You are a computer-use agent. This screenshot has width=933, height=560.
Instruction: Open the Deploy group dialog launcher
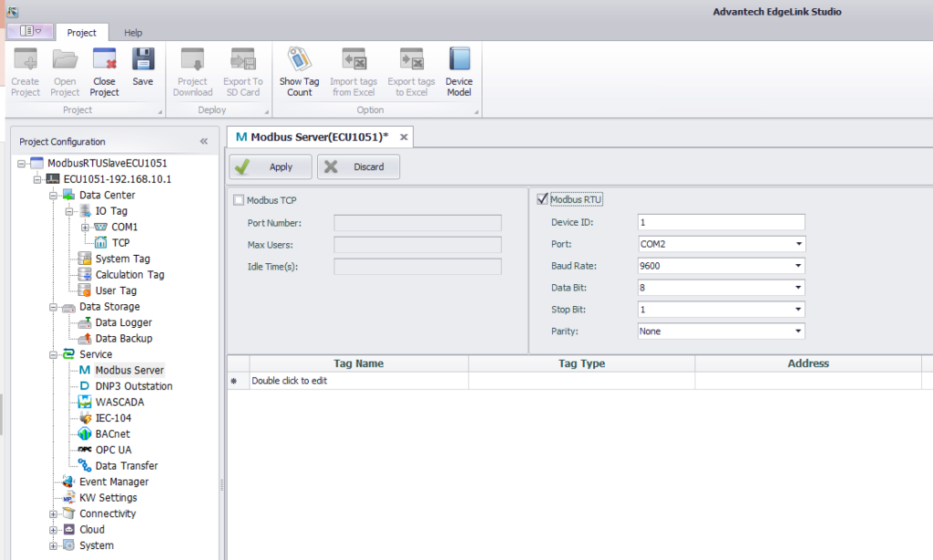[267, 112]
